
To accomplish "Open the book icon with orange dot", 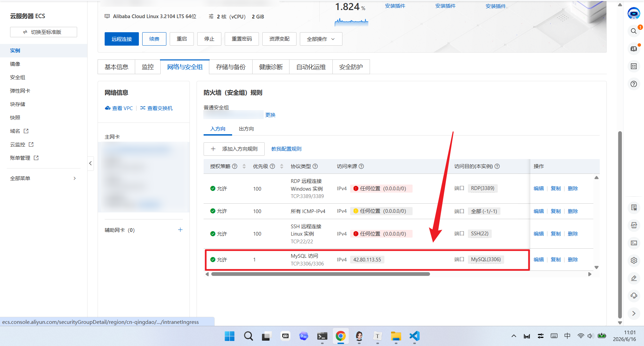I will [x=634, y=49].
